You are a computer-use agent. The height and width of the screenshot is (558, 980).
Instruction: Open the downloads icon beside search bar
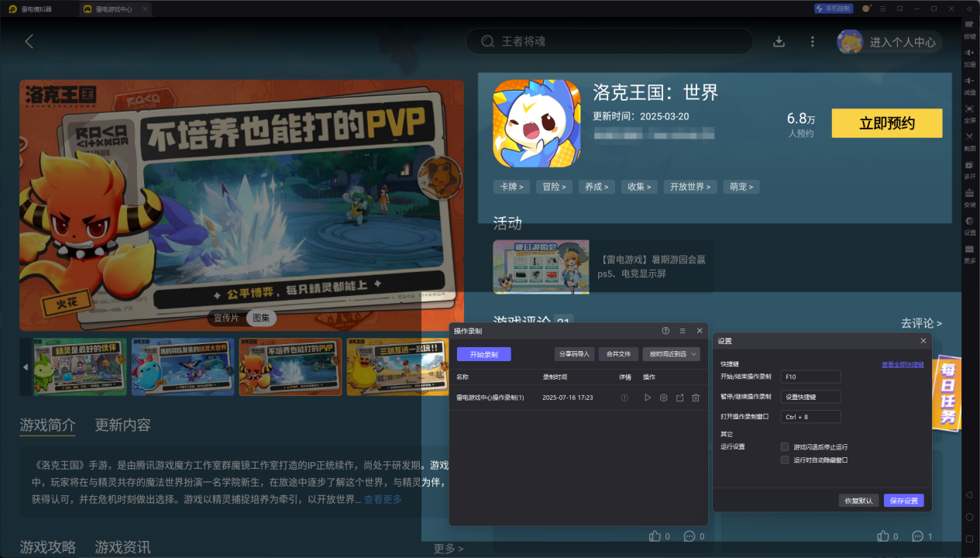779,41
